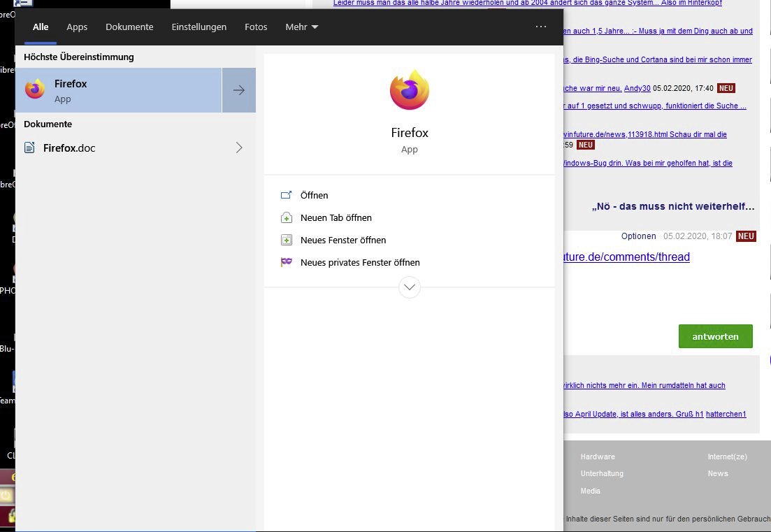
Task: Expand more actions with the round down chevron
Action: 409,287
